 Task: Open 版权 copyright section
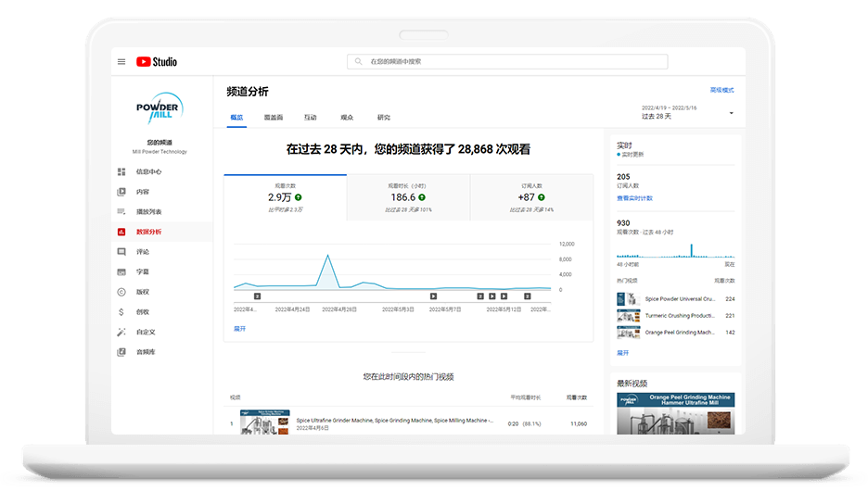(142, 292)
